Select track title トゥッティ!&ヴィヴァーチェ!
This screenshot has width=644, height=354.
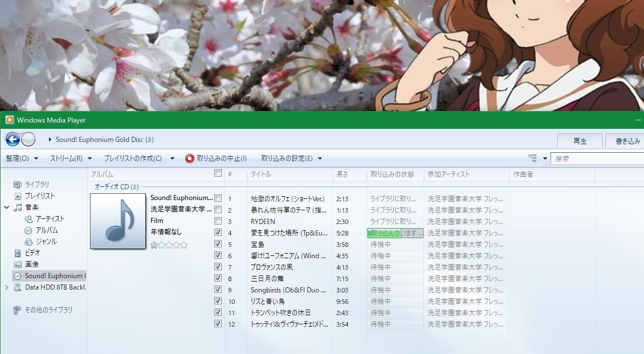tap(289, 324)
